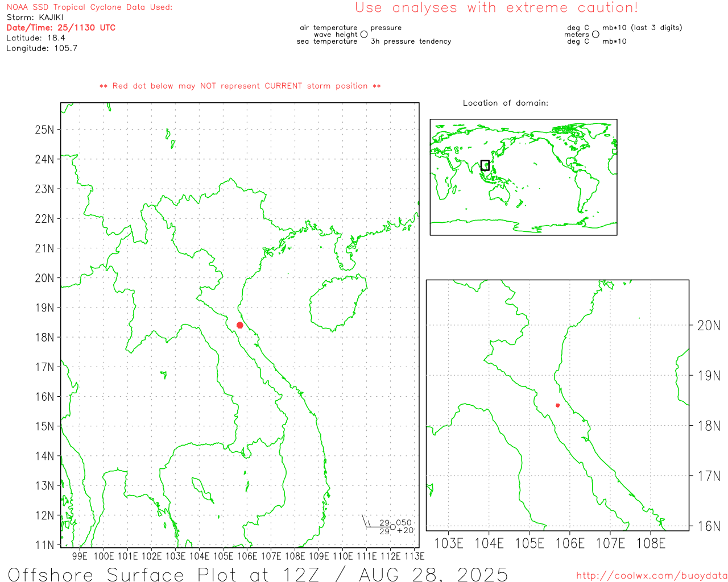This screenshot has width=728, height=582.
Task: Click the 'Date/Time: 25/1130 UTC' line
Action: (x=61, y=28)
